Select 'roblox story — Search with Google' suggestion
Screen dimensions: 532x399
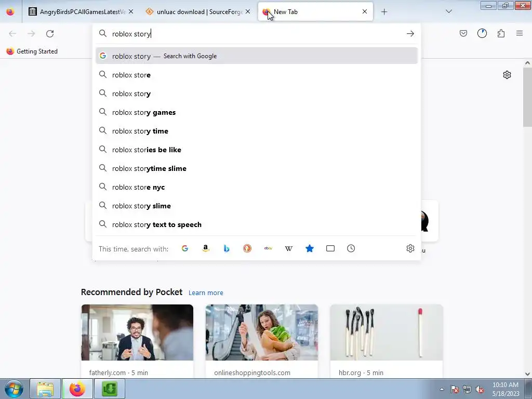pos(257,56)
